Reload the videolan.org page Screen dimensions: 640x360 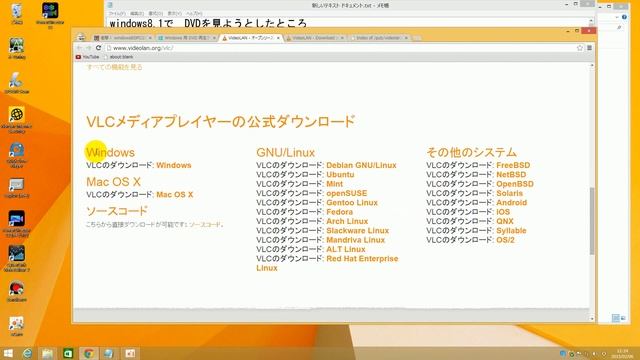click(98, 48)
